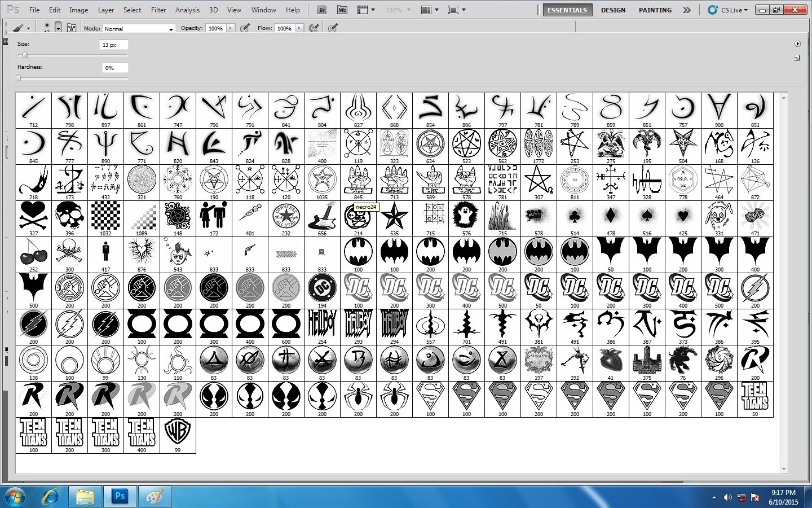812x508 pixels.
Task: Select the club card suit brush 514
Action: [x=575, y=218]
